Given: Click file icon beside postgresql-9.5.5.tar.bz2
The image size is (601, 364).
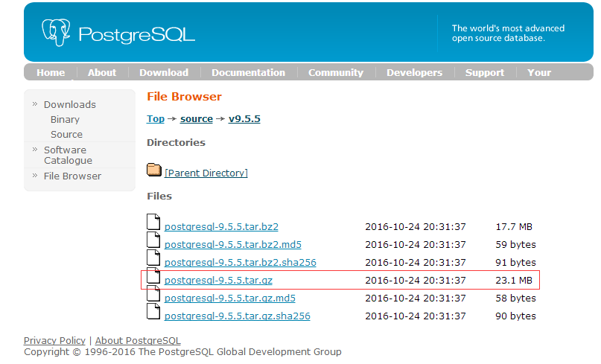Looking at the screenshot, I should click(x=153, y=222).
